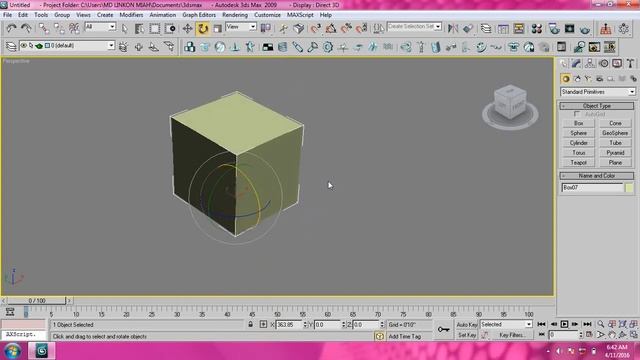Image resolution: width=640 pixels, height=360 pixels.
Task: Open the Windows Start button
Action: pyautogui.click(x=12, y=351)
